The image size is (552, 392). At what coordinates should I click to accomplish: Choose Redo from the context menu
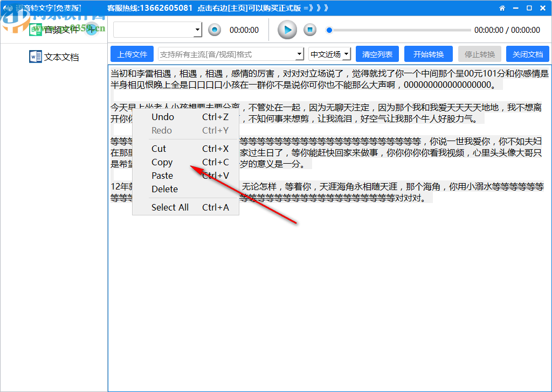point(185,130)
